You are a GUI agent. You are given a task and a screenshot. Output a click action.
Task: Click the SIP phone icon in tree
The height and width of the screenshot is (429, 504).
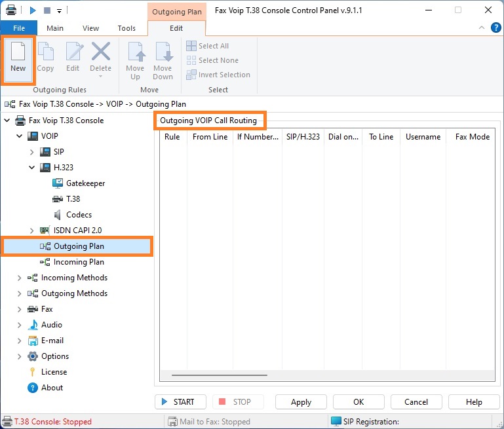(45, 152)
